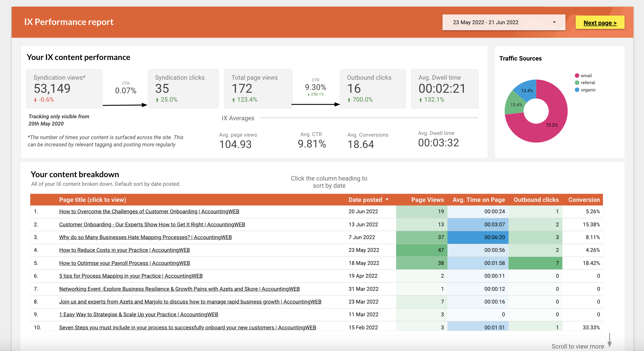
Task: Click the Syndication views red down arrow
Action: [x=35, y=100]
